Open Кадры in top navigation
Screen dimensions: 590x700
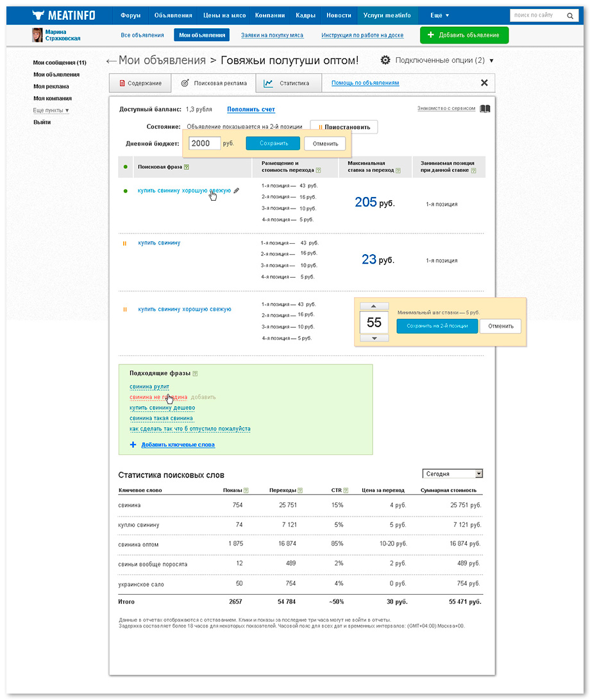305,15
